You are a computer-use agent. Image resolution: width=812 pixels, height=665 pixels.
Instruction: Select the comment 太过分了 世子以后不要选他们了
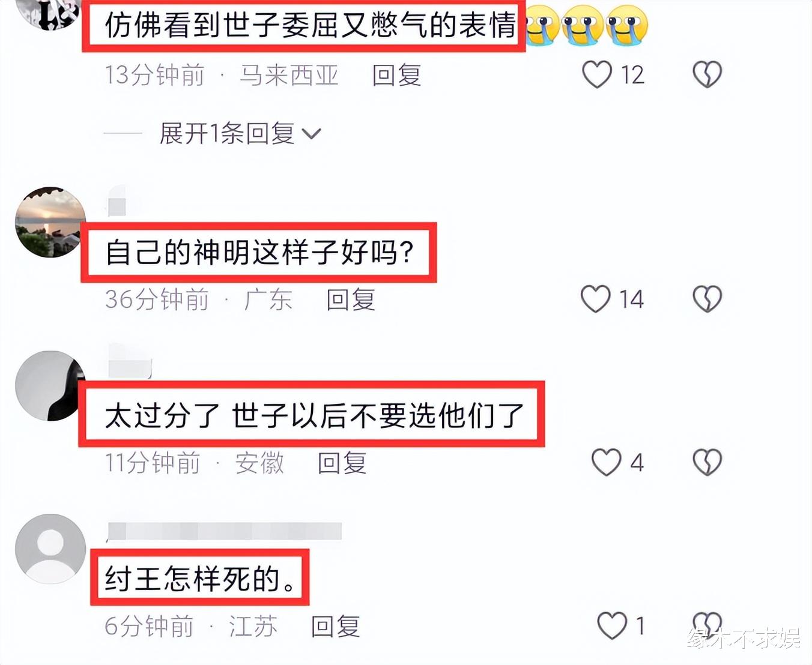312,414
